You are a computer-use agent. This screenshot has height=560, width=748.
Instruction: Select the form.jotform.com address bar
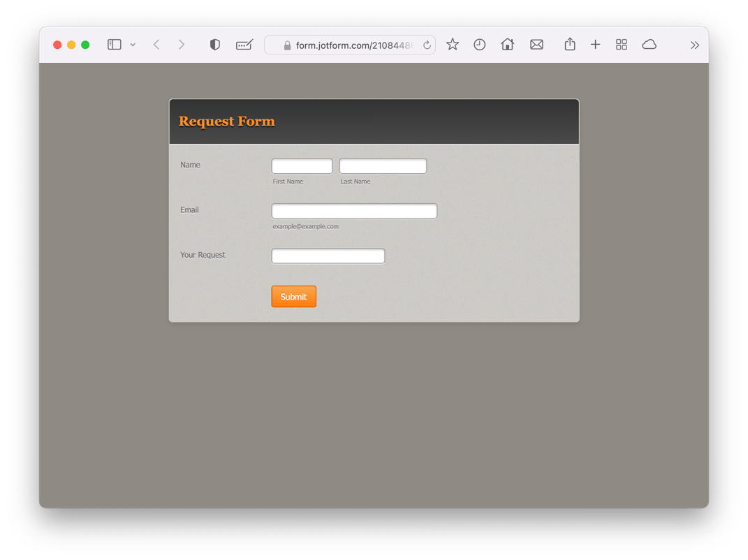coord(350,45)
